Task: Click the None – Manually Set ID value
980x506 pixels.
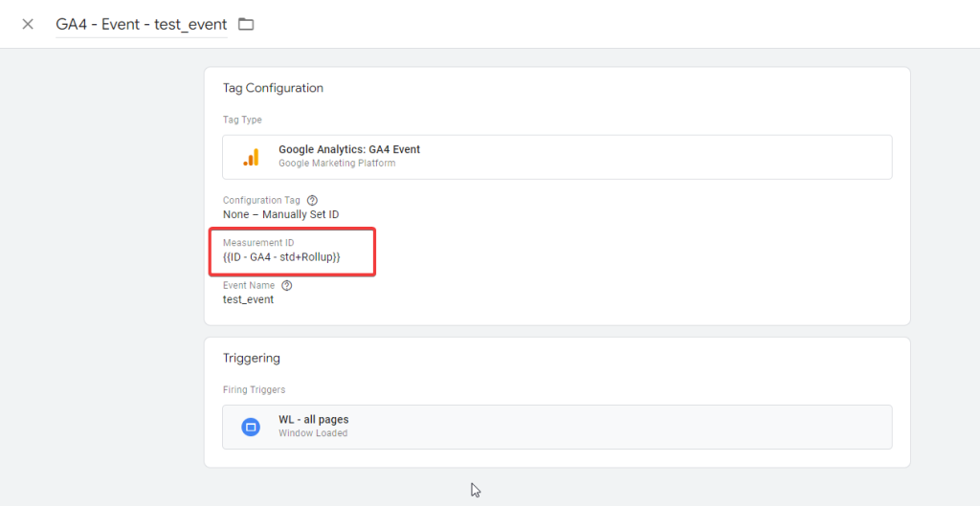Action: (x=281, y=214)
